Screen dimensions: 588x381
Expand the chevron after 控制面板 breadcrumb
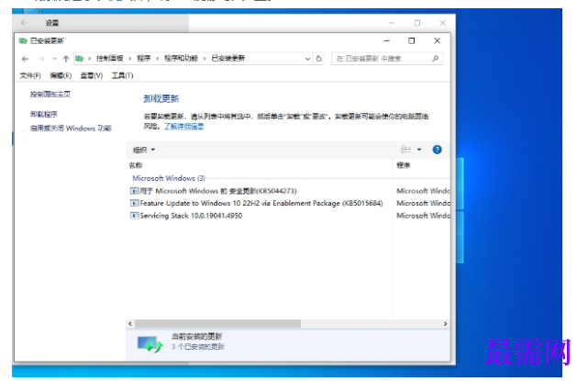(x=130, y=58)
